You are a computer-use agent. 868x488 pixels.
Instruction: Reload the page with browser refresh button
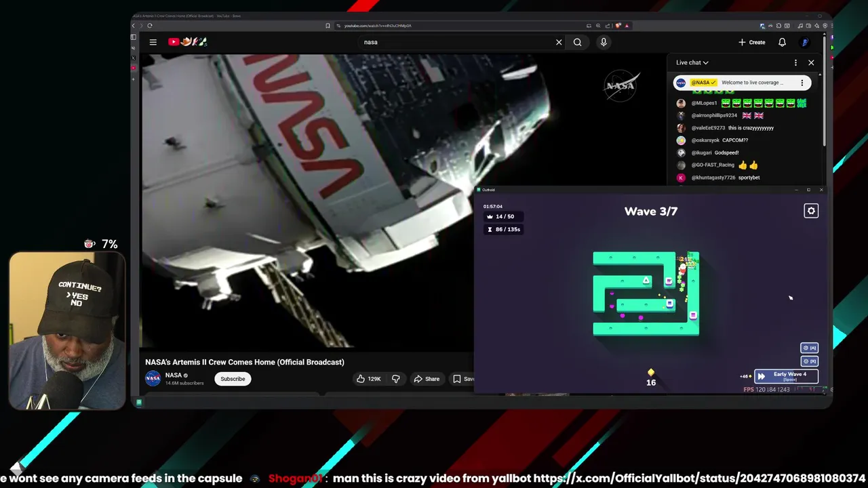coord(150,26)
